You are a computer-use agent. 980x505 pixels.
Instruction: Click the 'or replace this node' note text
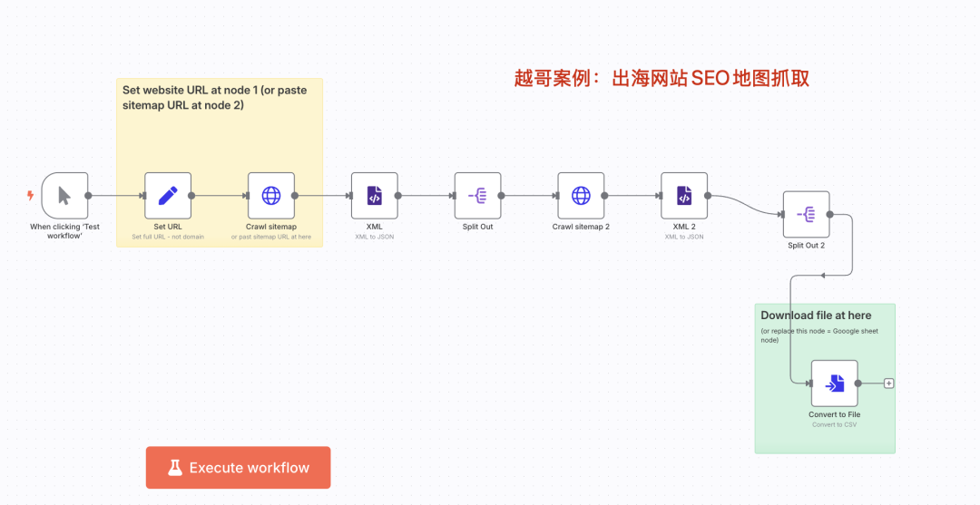(819, 335)
